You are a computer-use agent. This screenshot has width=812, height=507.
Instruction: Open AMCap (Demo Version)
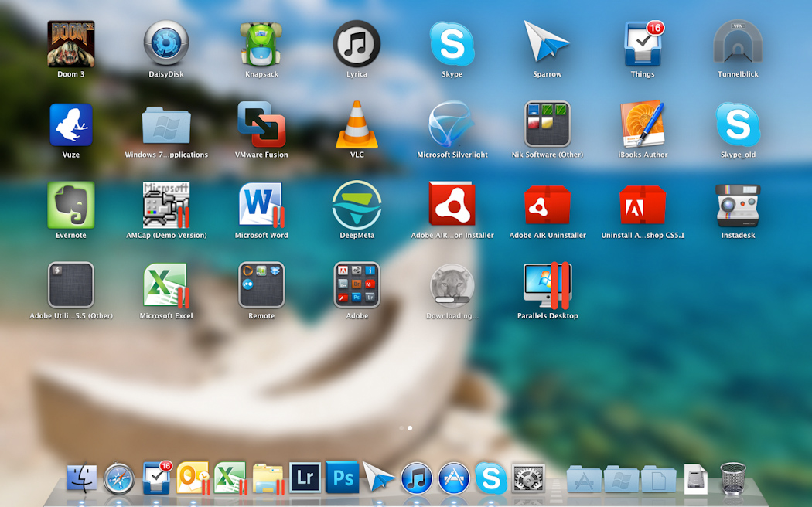pos(165,205)
